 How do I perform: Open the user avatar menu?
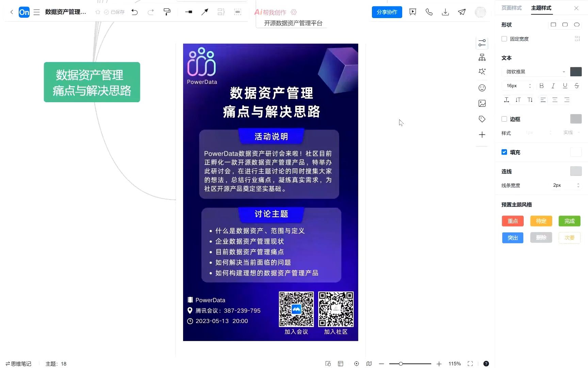click(x=480, y=12)
